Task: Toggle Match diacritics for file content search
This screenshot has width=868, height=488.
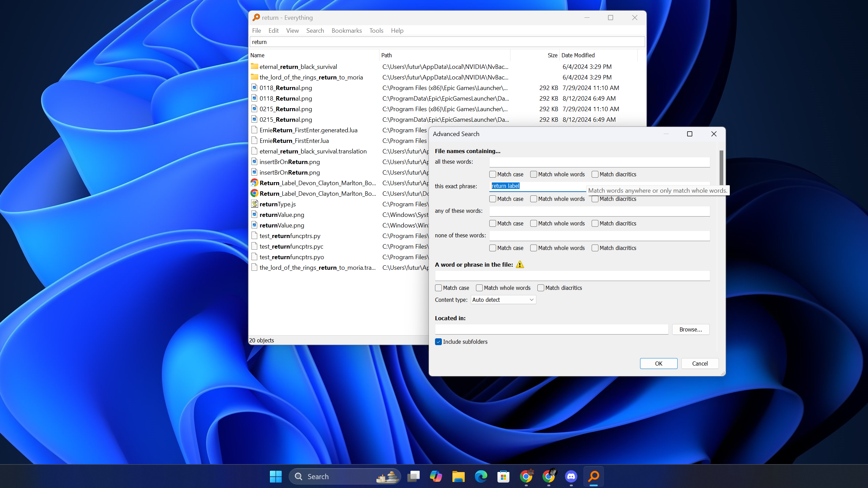Action: pyautogui.click(x=541, y=288)
